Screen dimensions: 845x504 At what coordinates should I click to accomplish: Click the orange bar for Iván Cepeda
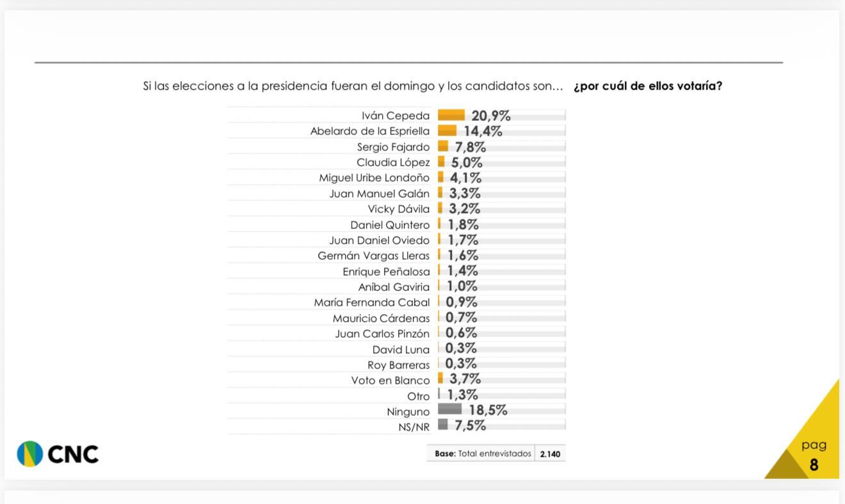451,115
